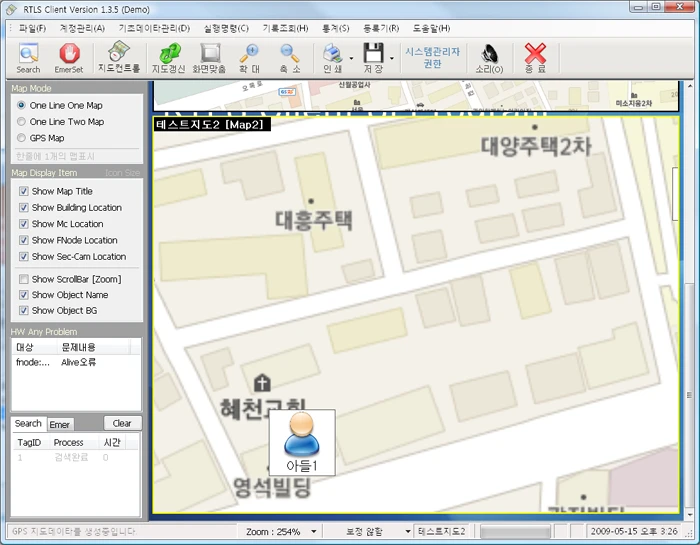Activate the EmerSet stop-hand icon
The height and width of the screenshot is (545, 700).
69,58
